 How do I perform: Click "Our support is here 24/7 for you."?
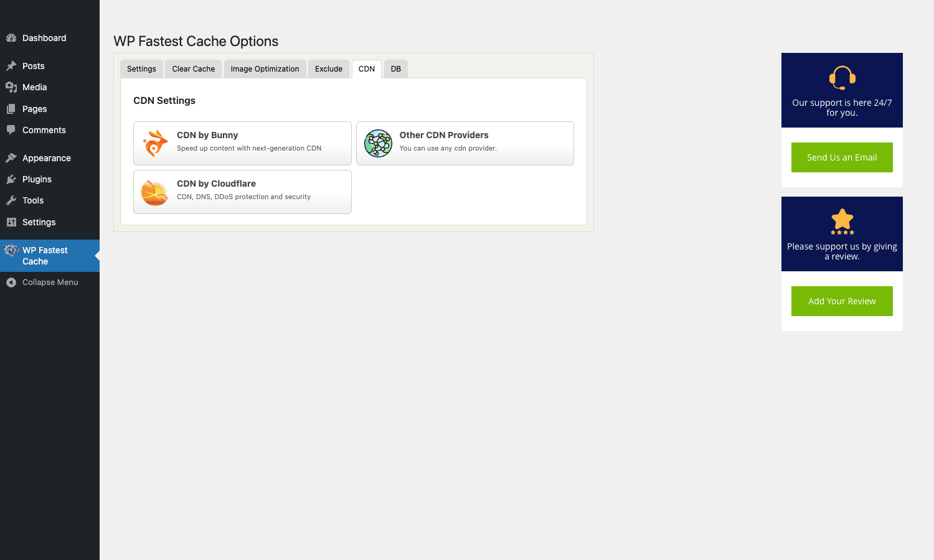click(842, 108)
